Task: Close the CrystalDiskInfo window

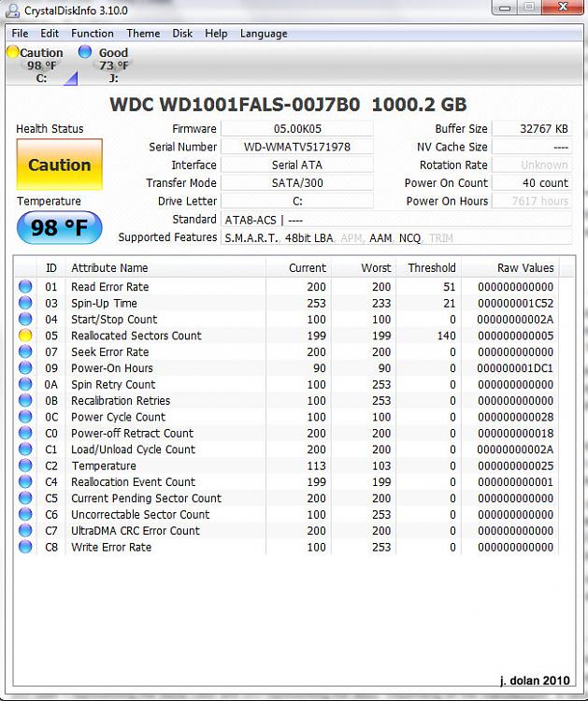Action: pyautogui.click(x=563, y=7)
